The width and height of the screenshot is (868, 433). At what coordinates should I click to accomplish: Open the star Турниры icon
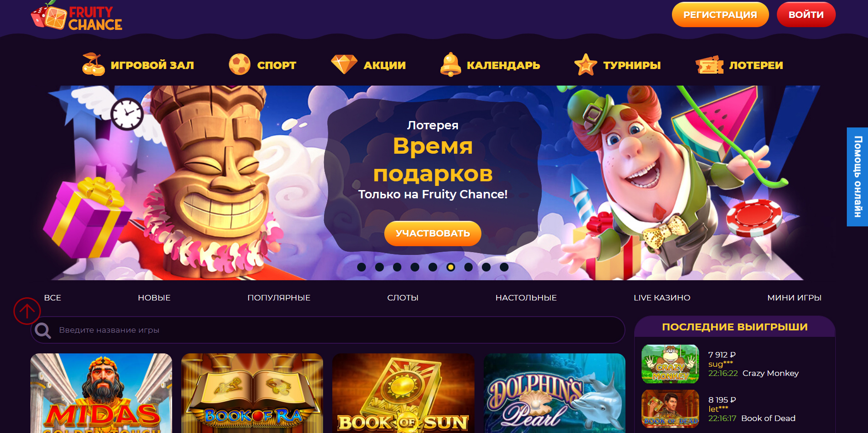pos(585,64)
